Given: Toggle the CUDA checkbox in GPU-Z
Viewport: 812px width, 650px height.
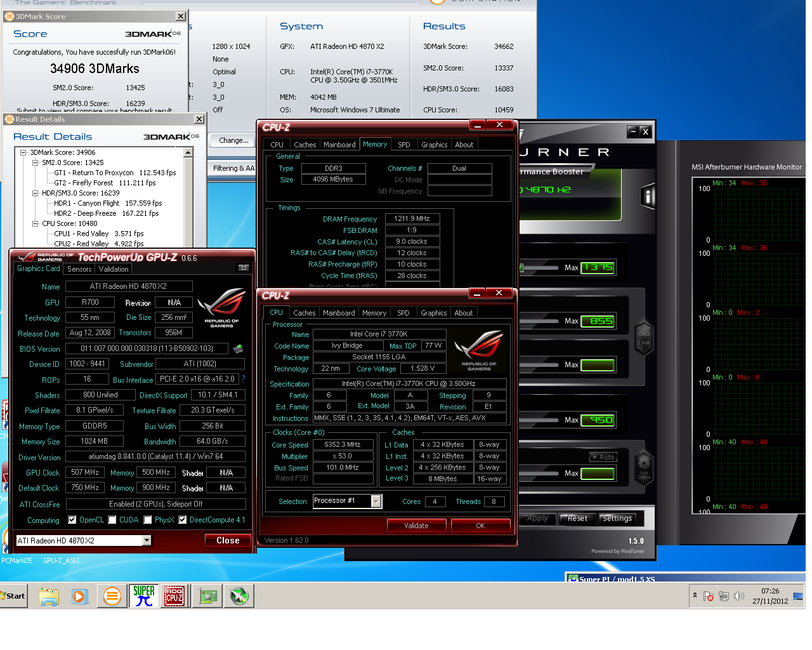Looking at the screenshot, I should pos(112,520).
